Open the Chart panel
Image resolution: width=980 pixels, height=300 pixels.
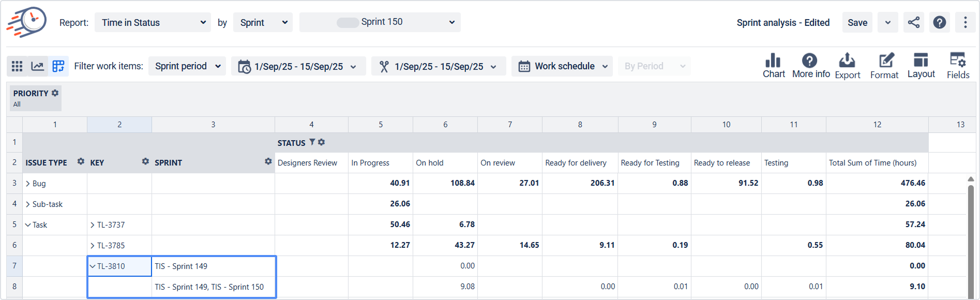[774, 66]
